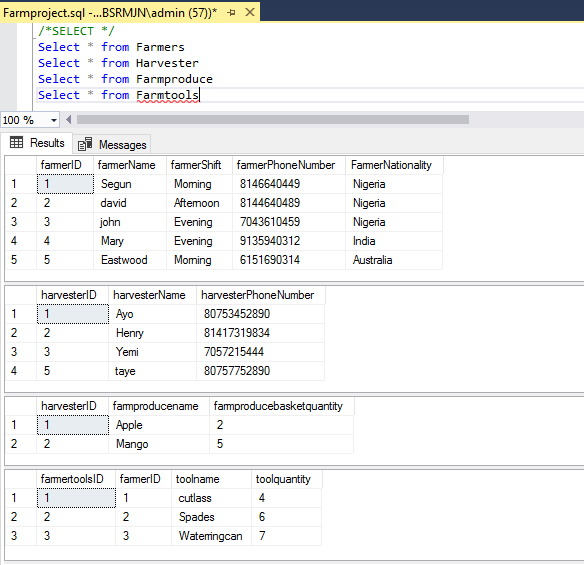Viewport: 584px width, 565px height.
Task: Select the cell containing david
Action: [130, 203]
